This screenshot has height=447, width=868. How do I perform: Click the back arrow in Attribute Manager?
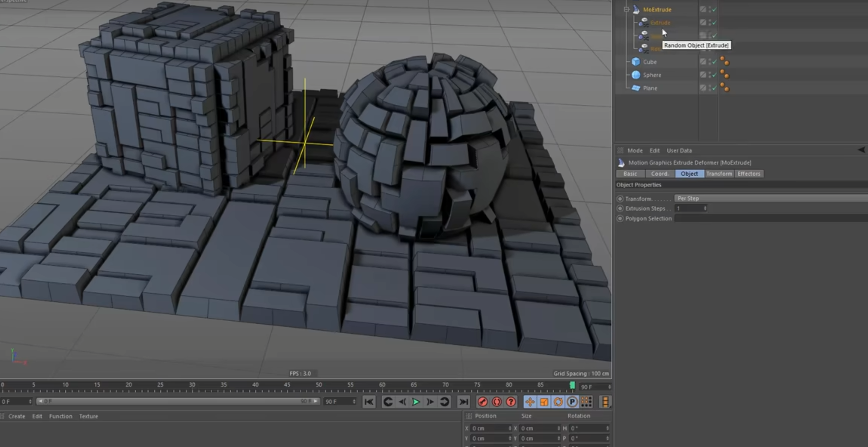[x=861, y=150]
